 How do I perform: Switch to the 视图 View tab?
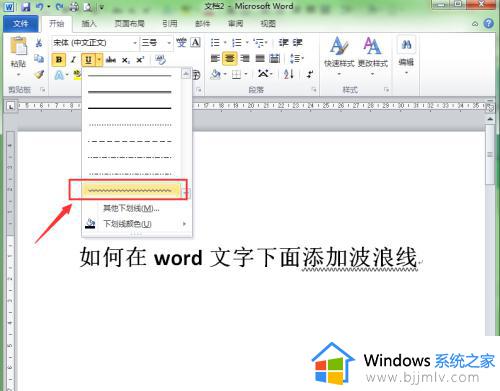click(268, 24)
